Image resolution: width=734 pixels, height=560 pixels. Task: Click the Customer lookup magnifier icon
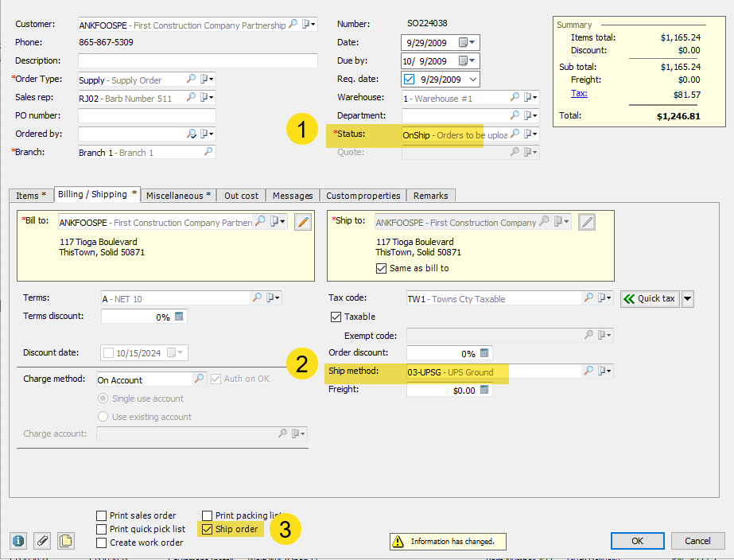click(x=293, y=23)
